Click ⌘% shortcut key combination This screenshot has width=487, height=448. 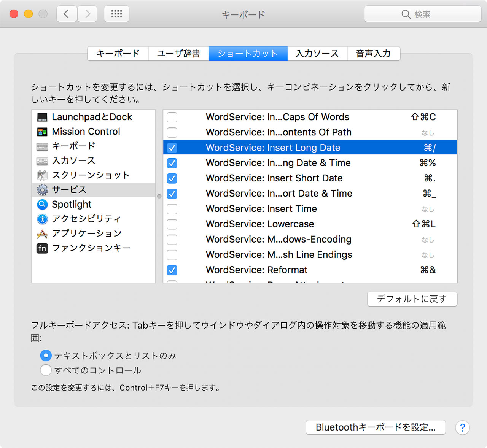click(x=428, y=163)
